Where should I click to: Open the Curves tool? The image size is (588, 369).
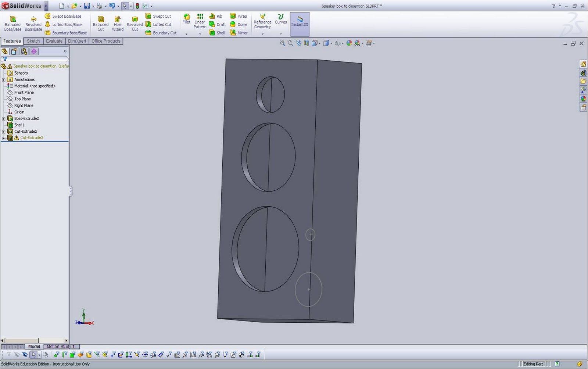(281, 19)
